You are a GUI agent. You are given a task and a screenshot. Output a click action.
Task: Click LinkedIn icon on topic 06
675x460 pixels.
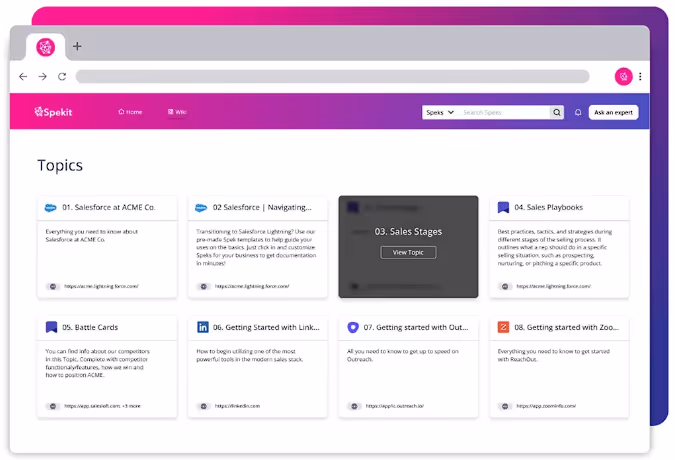pyautogui.click(x=202, y=327)
